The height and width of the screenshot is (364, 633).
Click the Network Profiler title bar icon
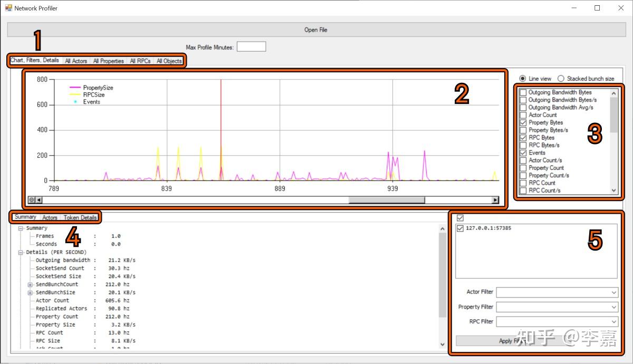click(8, 8)
